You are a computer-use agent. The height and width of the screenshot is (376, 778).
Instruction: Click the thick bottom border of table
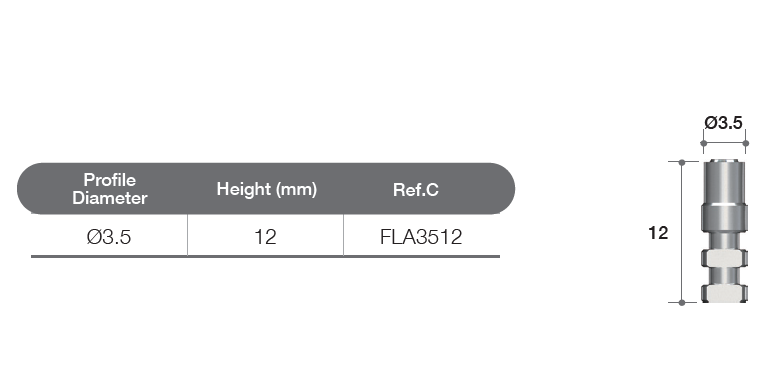coord(265,256)
